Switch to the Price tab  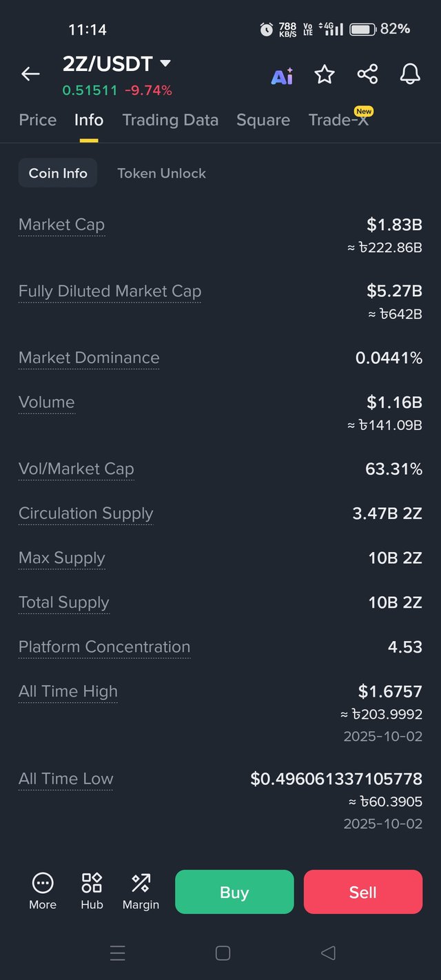click(38, 120)
